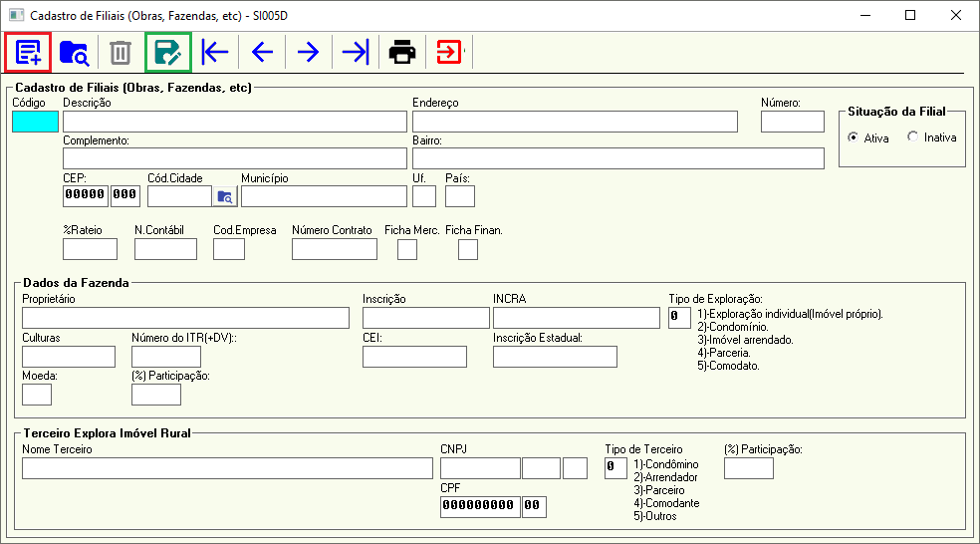
Task: Click the Complemento input field
Action: click(x=234, y=158)
